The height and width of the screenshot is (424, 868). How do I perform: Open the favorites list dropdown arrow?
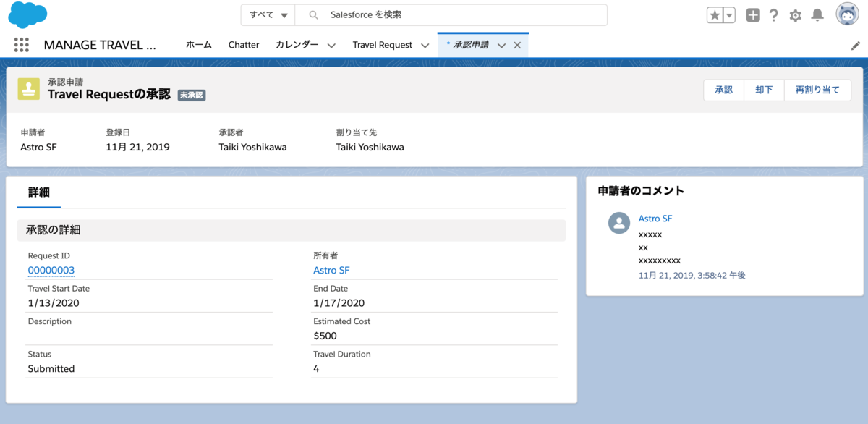click(729, 15)
